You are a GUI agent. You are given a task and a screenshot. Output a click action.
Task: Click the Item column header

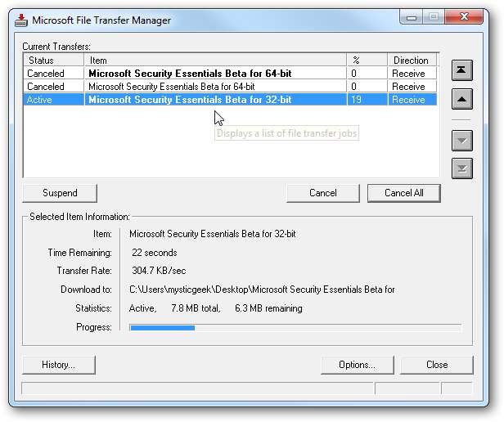pos(215,60)
